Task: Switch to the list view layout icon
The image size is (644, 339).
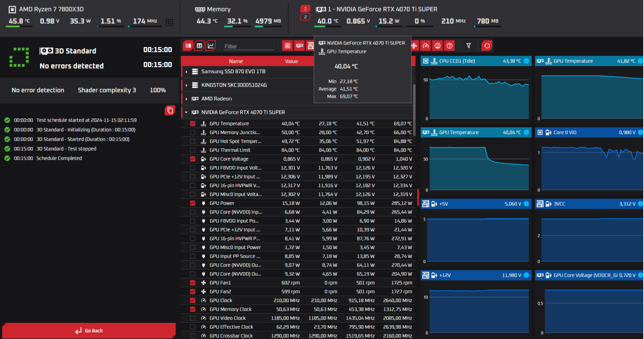Action: point(188,46)
